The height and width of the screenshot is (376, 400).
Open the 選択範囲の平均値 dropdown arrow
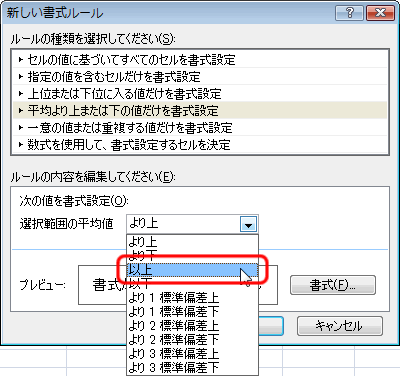[x=248, y=224]
